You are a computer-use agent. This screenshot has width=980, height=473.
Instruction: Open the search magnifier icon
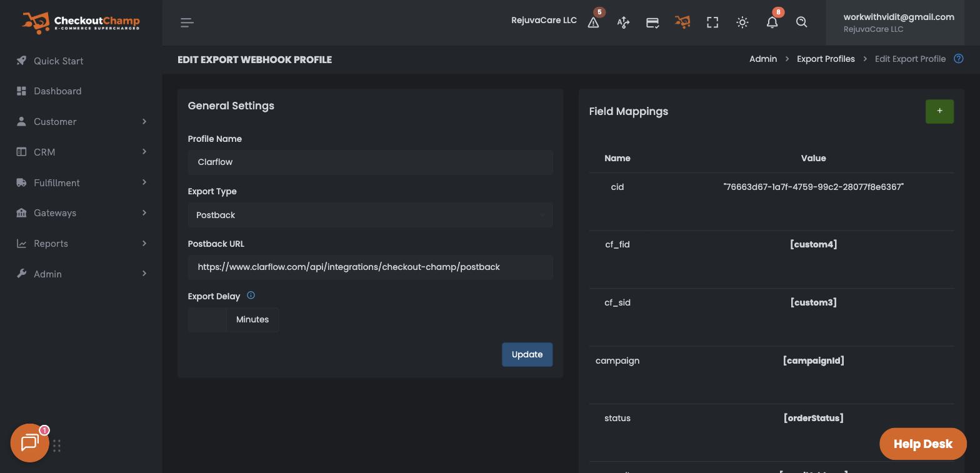click(x=802, y=22)
